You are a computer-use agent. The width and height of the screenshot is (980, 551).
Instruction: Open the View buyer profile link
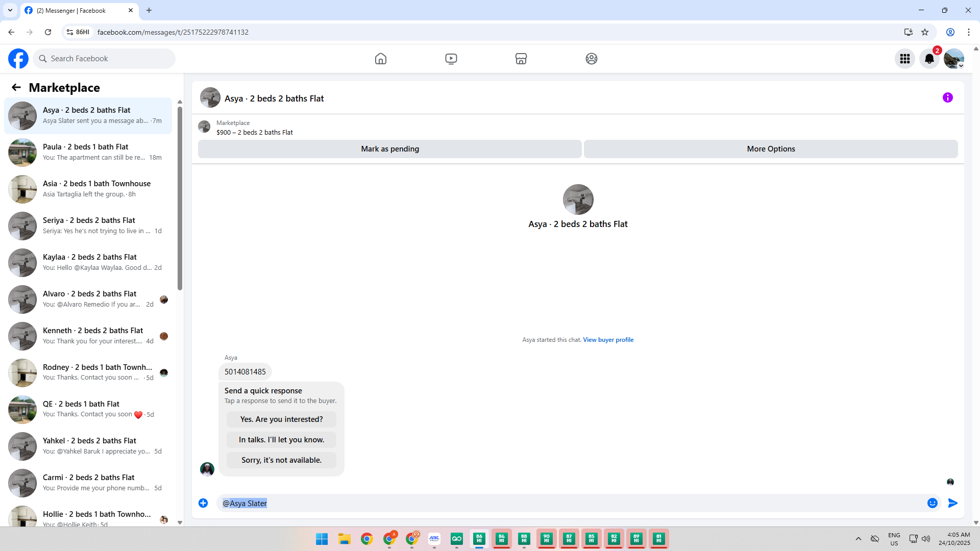[x=608, y=340]
